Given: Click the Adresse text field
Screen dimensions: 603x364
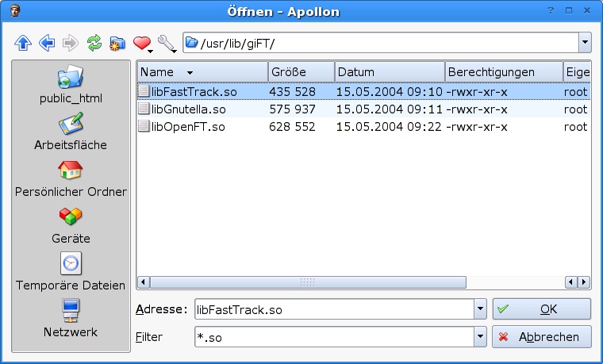Looking at the screenshot, I should coord(334,309).
